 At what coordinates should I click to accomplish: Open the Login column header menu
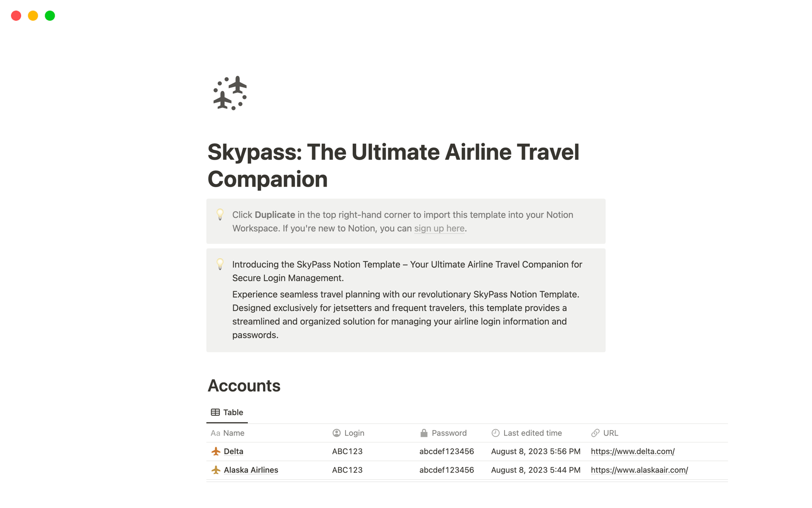tap(354, 433)
